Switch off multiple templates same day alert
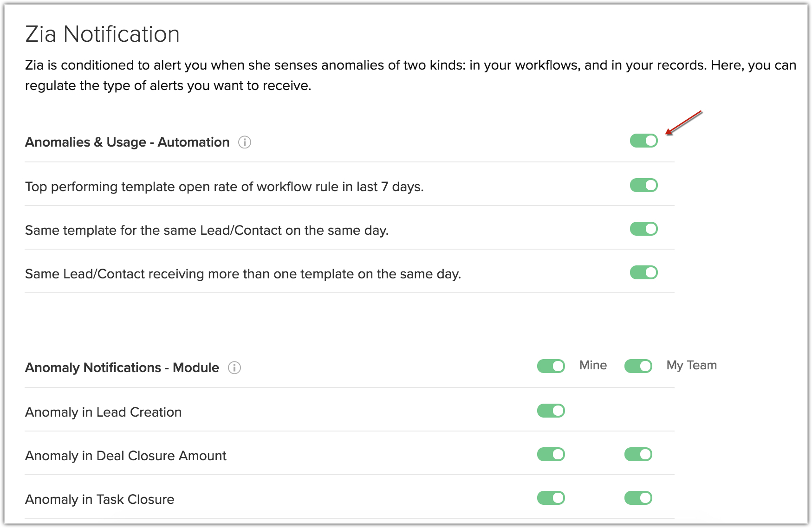The image size is (812, 528). point(643,272)
